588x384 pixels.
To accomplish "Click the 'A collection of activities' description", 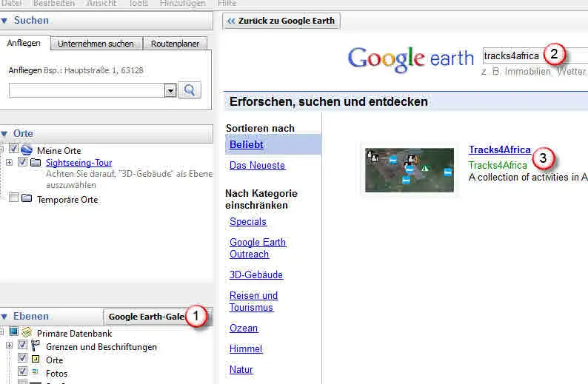I will tap(528, 177).
